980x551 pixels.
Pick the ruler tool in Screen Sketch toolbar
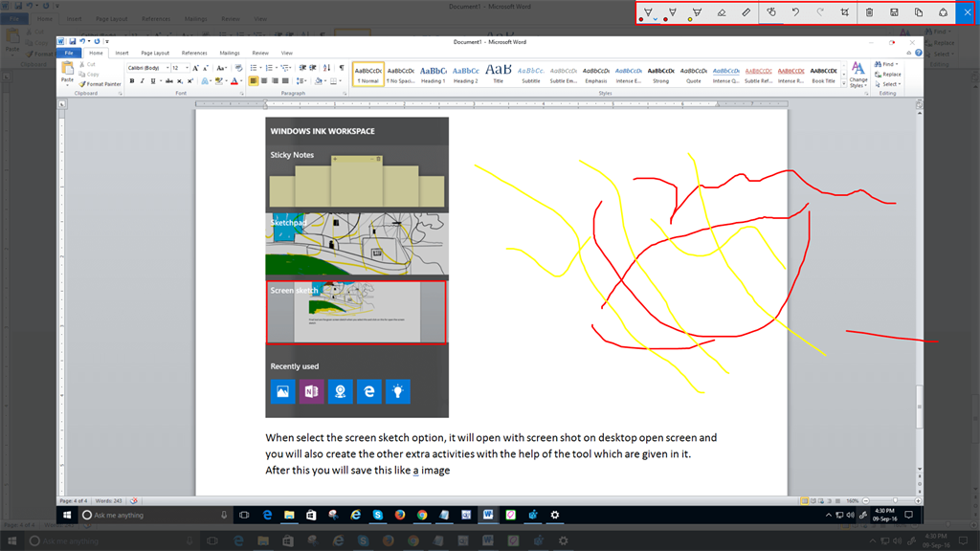click(746, 12)
